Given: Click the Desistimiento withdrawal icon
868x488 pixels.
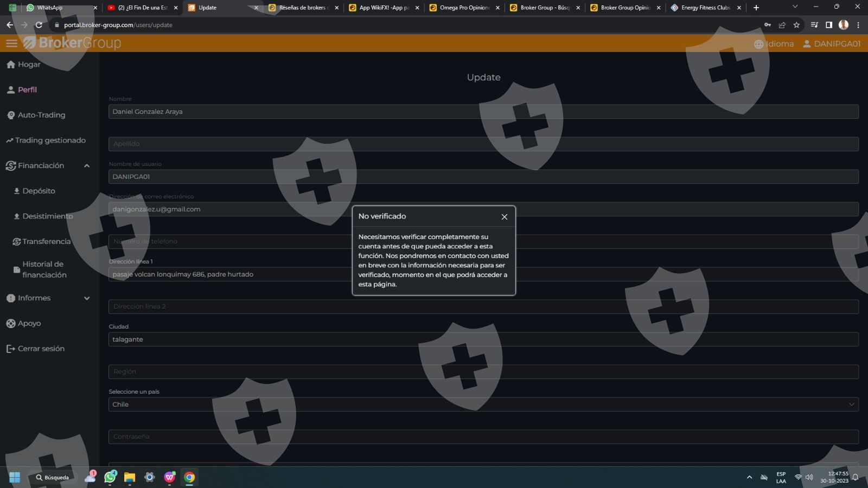Looking at the screenshot, I should click(17, 216).
